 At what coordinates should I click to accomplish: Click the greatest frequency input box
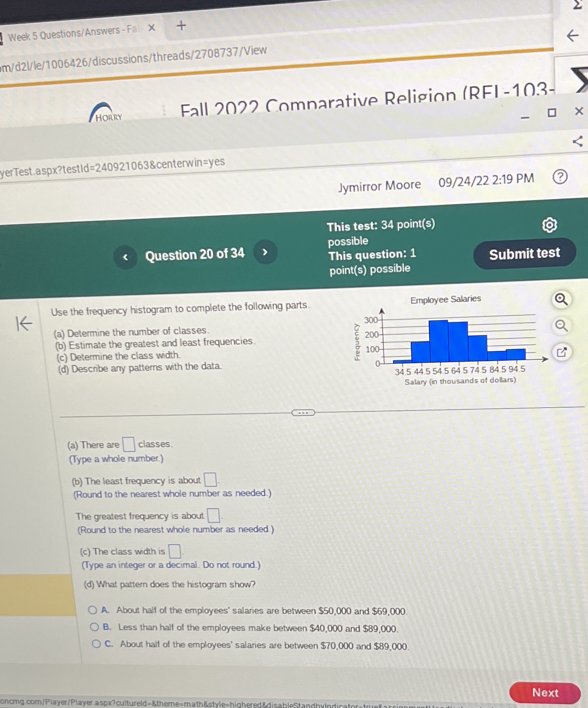point(213,515)
